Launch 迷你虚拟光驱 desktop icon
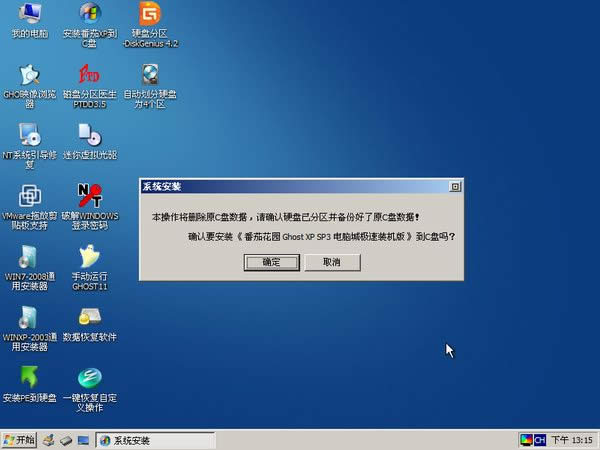Viewport: 600px width, 450px height. coord(89,135)
